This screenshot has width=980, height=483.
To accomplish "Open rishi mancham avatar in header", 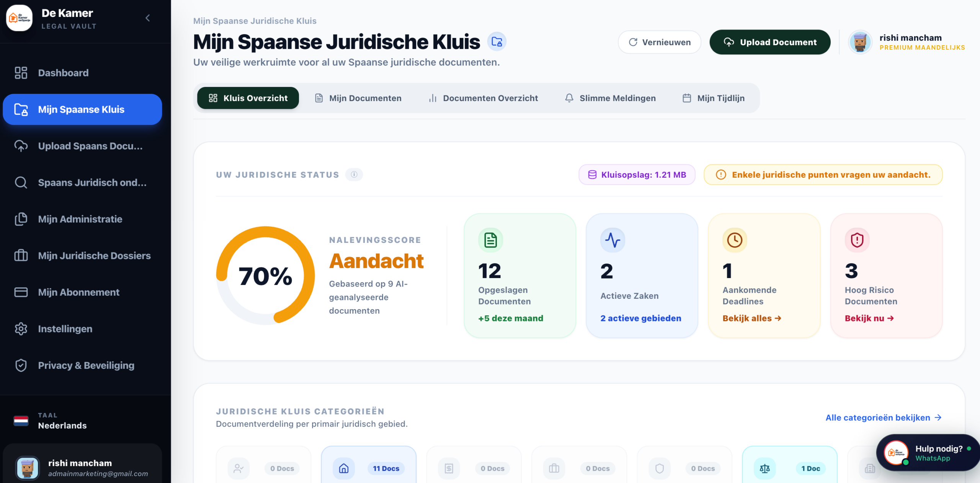I will point(860,42).
